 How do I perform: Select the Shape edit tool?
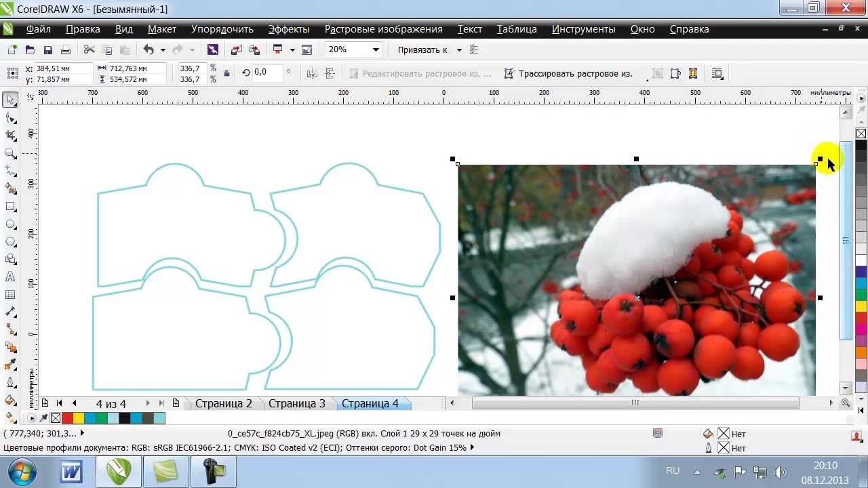pos(10,118)
